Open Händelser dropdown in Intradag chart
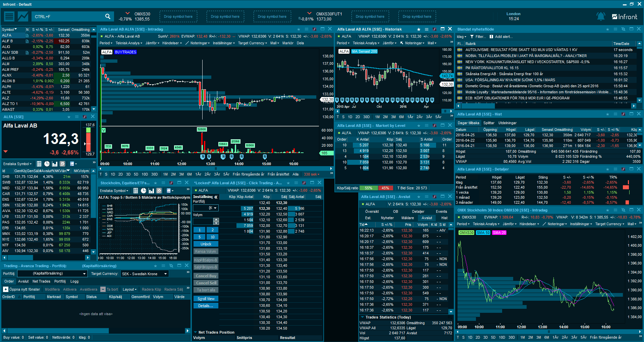Screen dimensions: 644x342 tap(172, 43)
